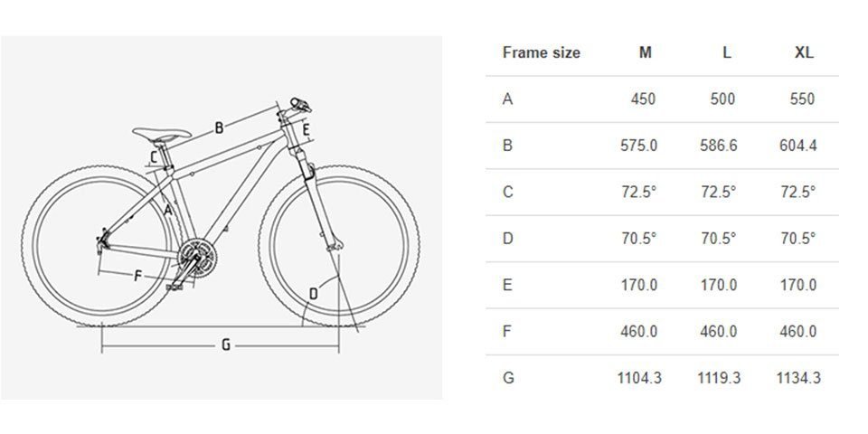Screen dimensions: 868x434
Task: Select the L column header
Action: tap(727, 52)
